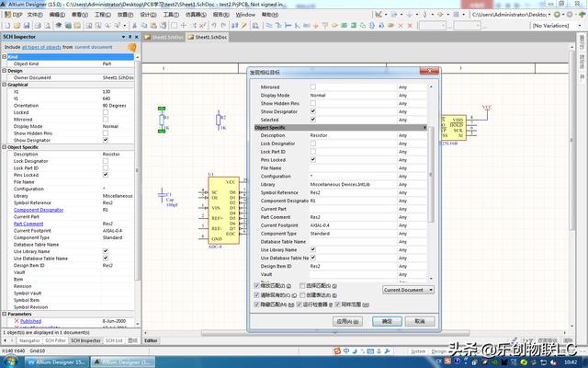
Task: Enable the 选择匹配 checkbox
Action: click(x=302, y=286)
